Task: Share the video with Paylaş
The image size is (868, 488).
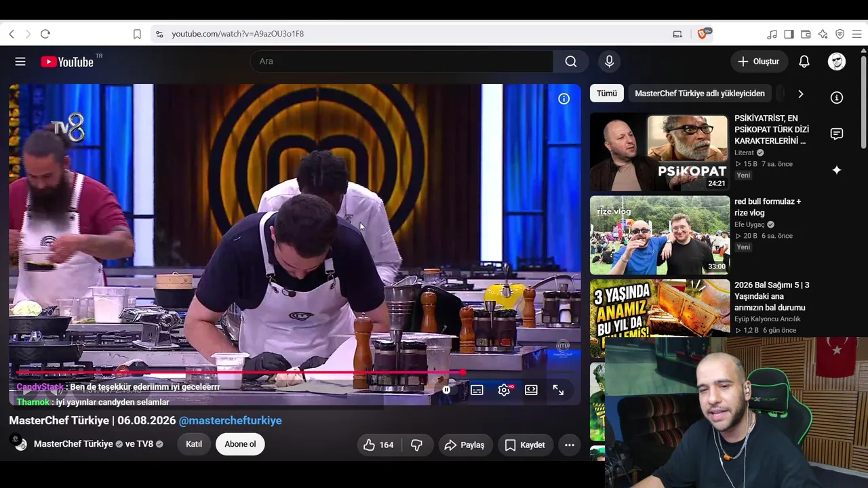Action: coord(465,445)
